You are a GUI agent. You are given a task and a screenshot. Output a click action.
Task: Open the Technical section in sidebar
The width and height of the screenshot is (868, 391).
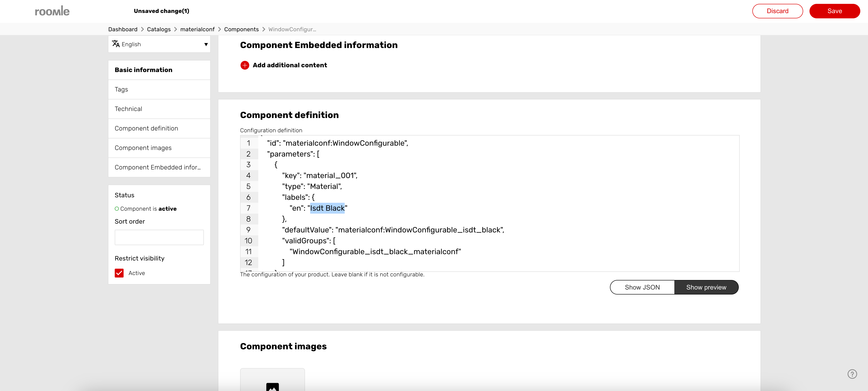(x=128, y=109)
